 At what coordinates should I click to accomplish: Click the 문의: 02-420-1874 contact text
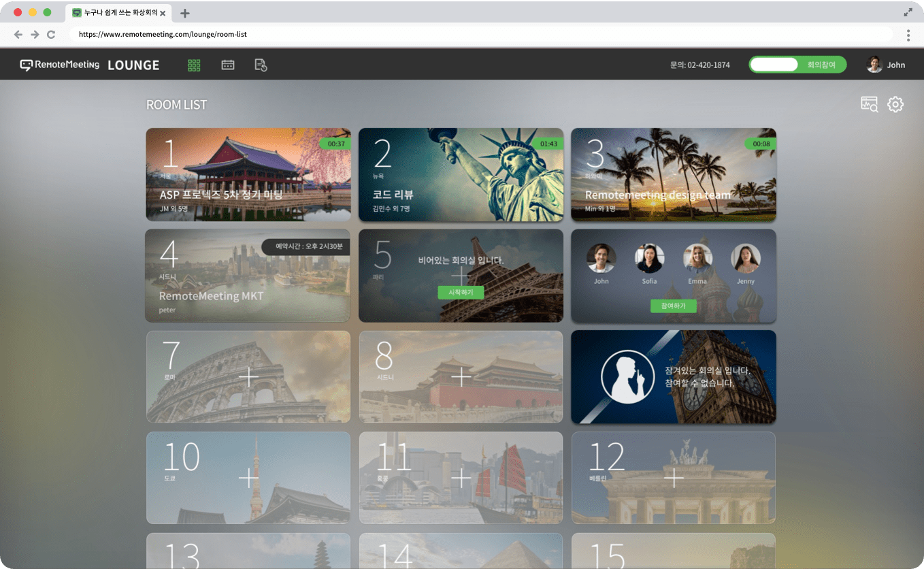700,65
